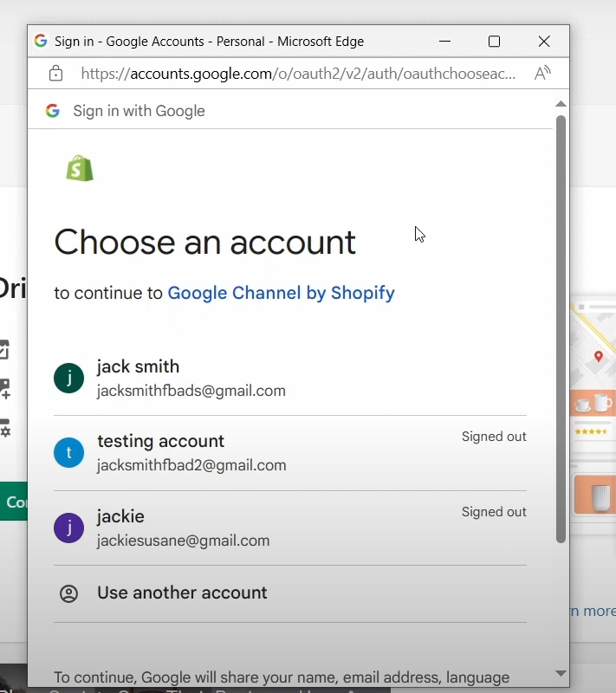Click the Google logo beside Sign in with Google

click(53, 111)
